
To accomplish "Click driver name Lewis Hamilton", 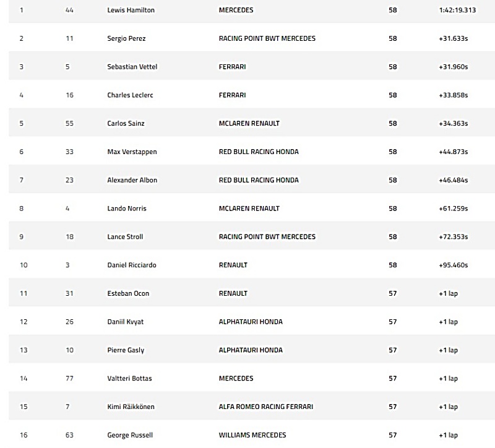I will [131, 10].
